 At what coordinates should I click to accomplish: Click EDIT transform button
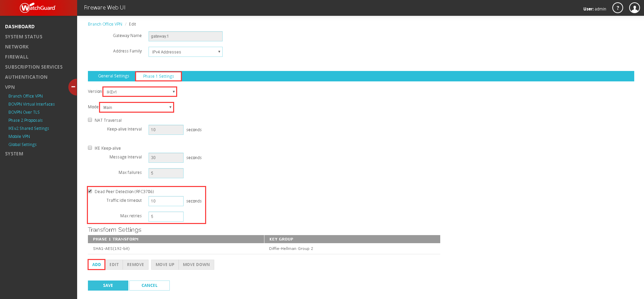pos(114,265)
